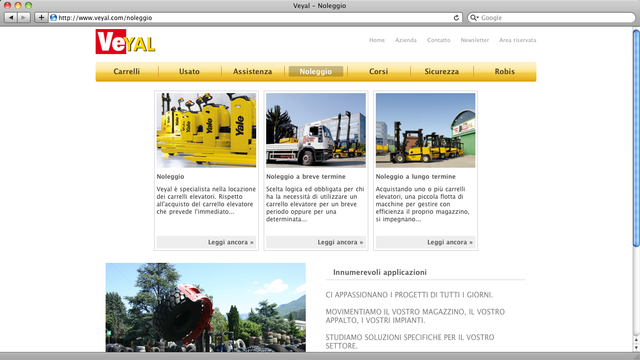Click Leggi ancora under Noleggio a lungo termine
640x360 pixels.
click(x=450, y=242)
